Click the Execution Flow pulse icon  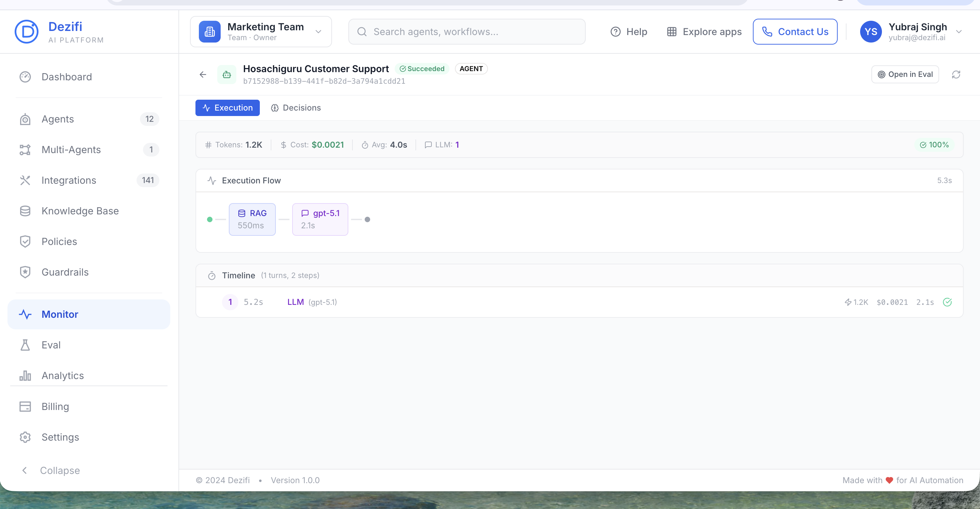point(212,181)
